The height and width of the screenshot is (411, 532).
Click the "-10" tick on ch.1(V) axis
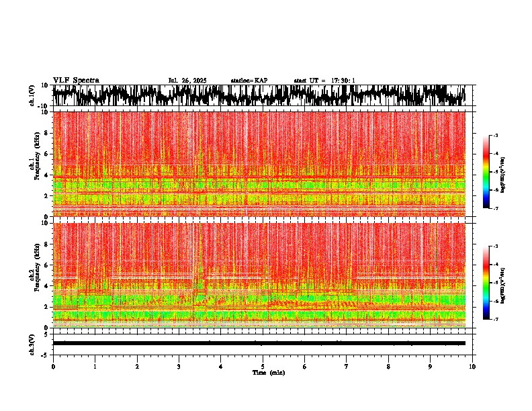pos(44,106)
